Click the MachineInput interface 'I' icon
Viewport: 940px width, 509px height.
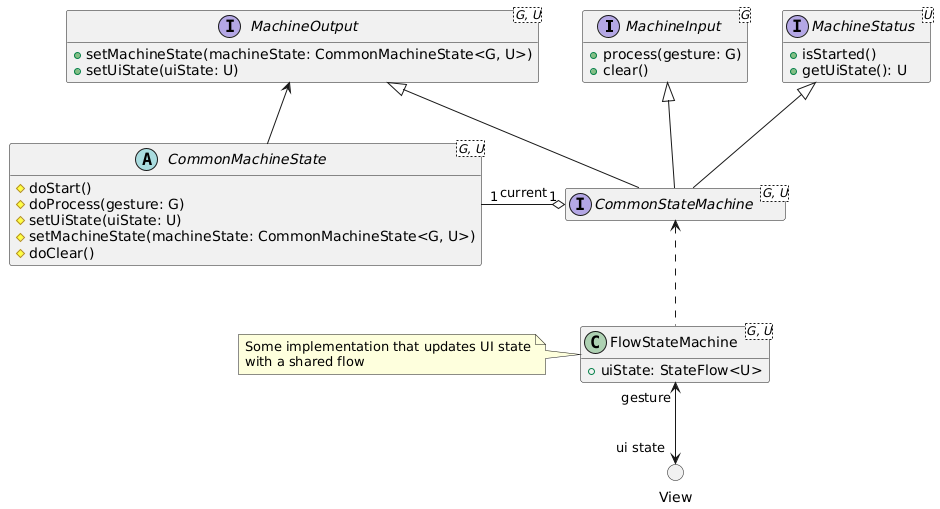pyautogui.click(x=608, y=26)
